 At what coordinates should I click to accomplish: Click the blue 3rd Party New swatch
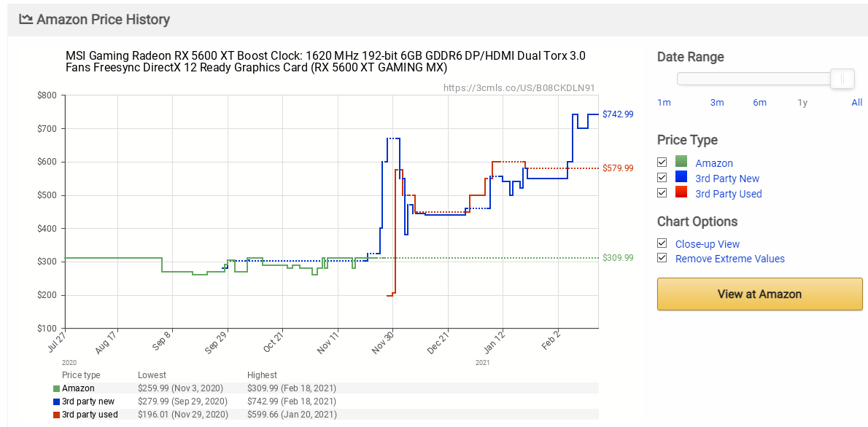tap(681, 178)
